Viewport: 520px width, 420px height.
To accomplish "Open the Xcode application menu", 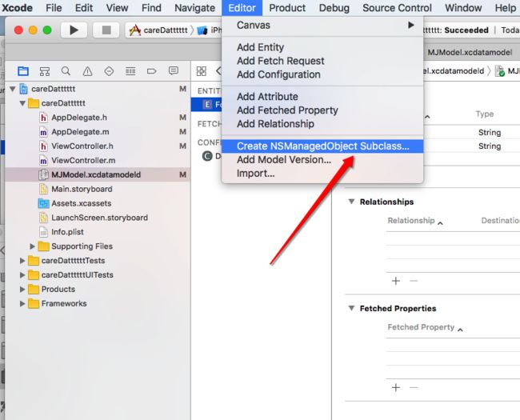I will pyautogui.click(x=18, y=8).
